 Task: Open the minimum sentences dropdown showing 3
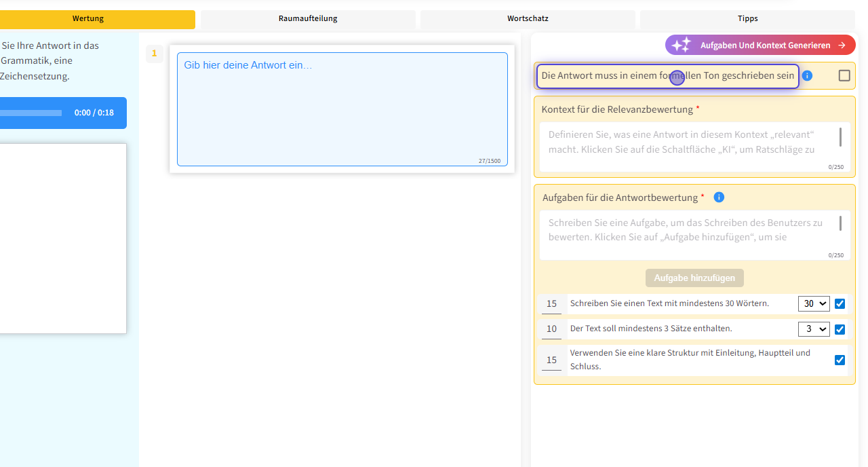pos(814,329)
